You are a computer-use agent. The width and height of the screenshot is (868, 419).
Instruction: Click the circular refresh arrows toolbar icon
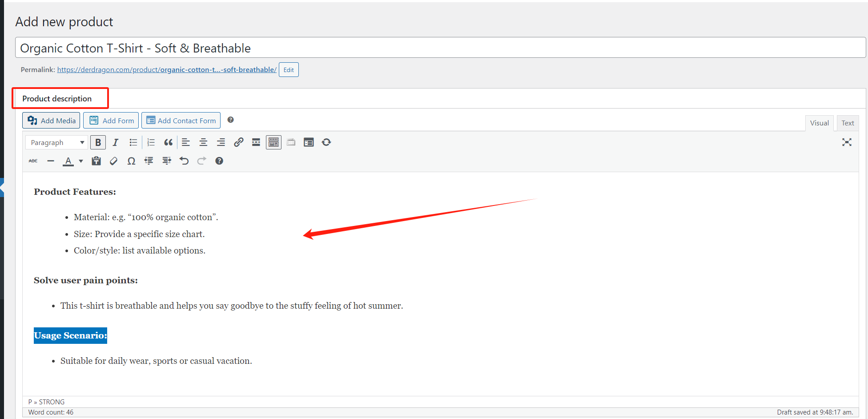coord(326,142)
